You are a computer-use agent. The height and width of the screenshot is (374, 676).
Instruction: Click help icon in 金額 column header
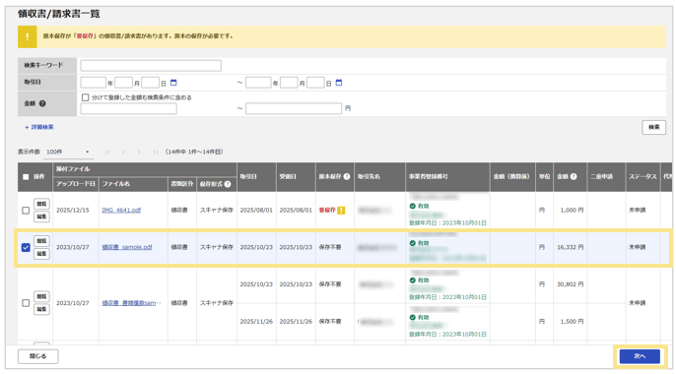tap(573, 176)
